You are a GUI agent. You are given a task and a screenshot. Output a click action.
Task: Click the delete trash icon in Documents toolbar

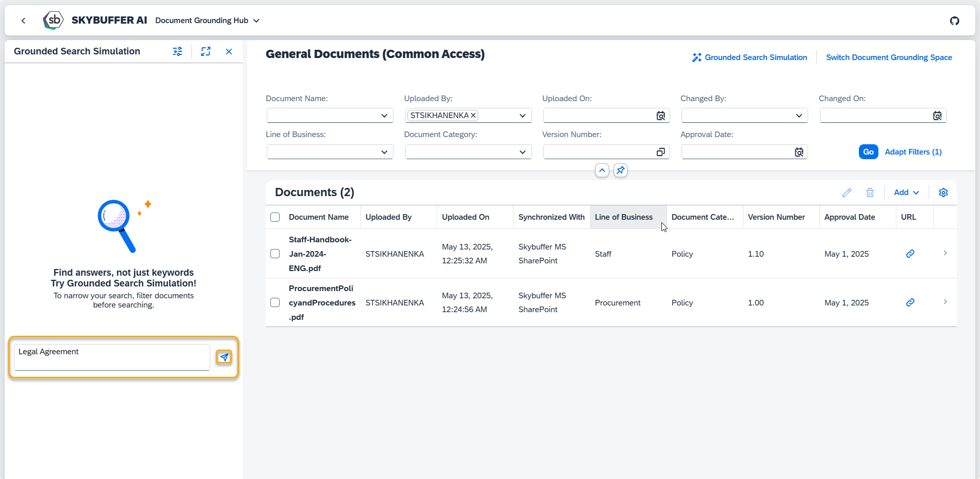(870, 193)
